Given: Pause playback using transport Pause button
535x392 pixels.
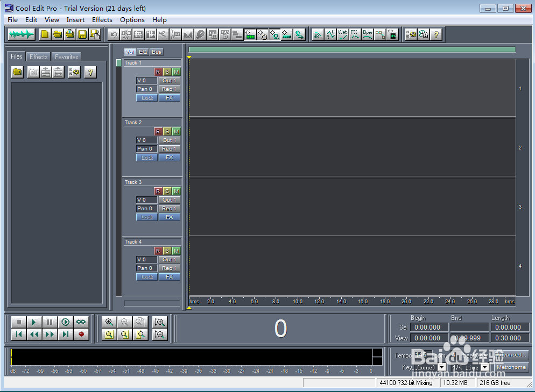Looking at the screenshot, I should pos(50,322).
